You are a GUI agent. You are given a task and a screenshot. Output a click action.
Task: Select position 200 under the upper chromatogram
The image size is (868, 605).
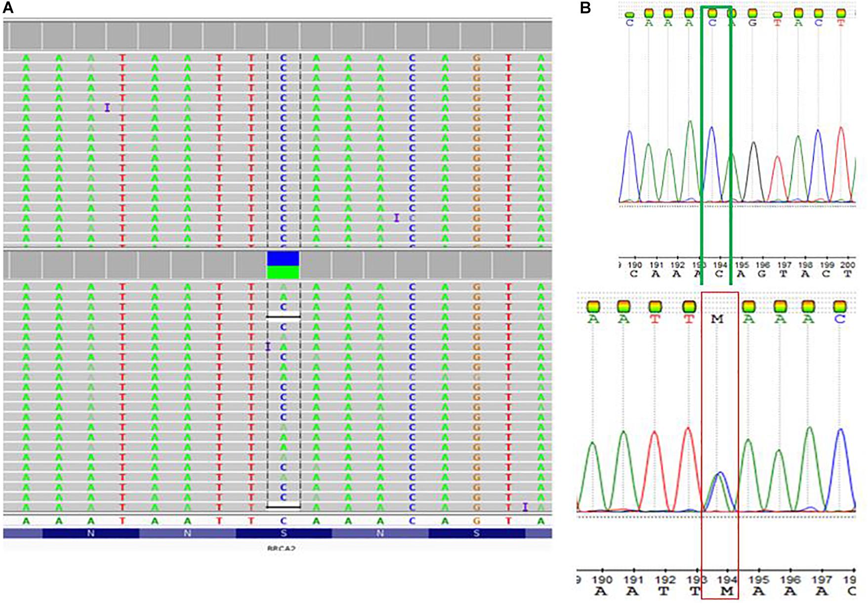point(848,265)
